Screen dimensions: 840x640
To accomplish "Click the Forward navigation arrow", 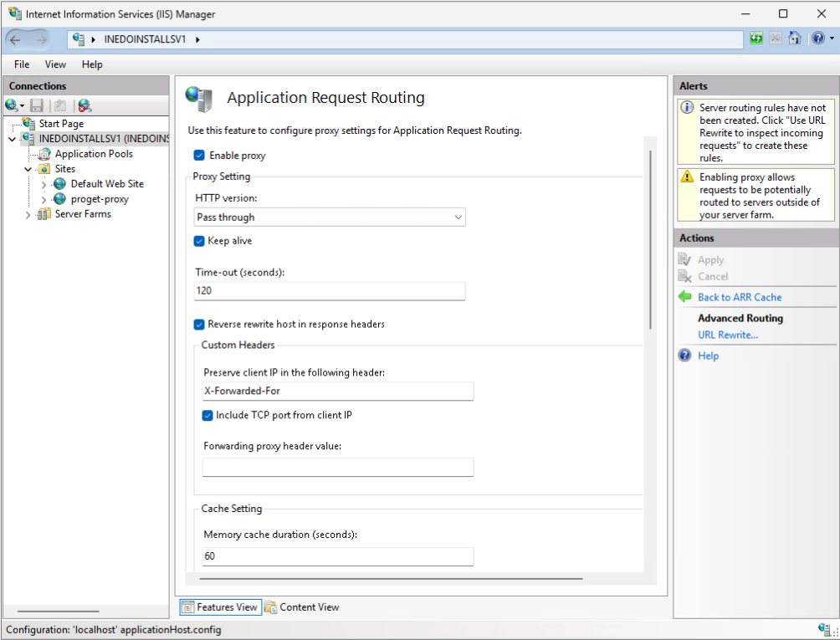I will (41, 39).
